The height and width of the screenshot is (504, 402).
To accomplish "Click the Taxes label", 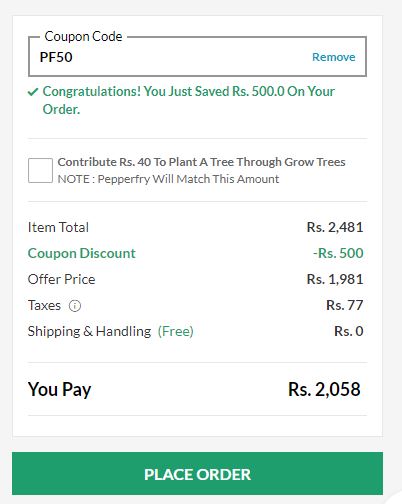I will [44, 305].
